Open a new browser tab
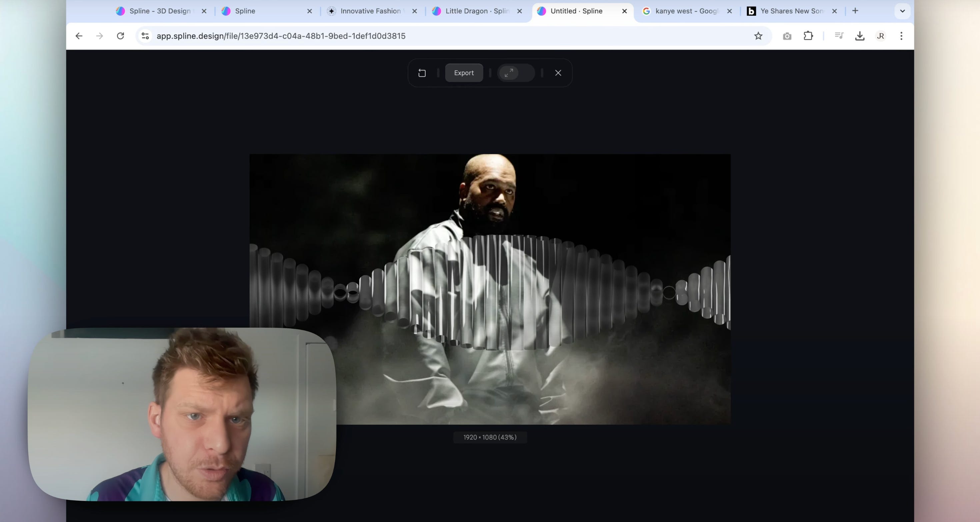This screenshot has height=522, width=980. click(x=855, y=11)
